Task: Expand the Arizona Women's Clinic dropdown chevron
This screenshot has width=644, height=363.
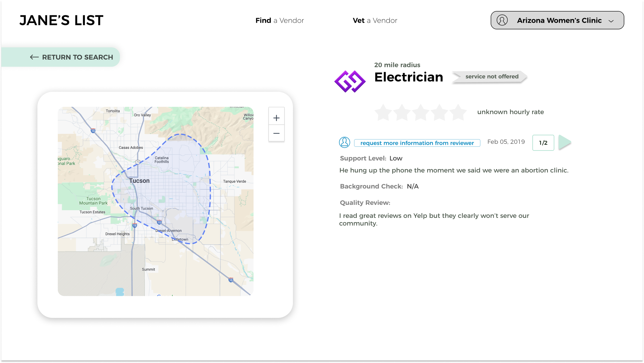Action: coord(611,21)
